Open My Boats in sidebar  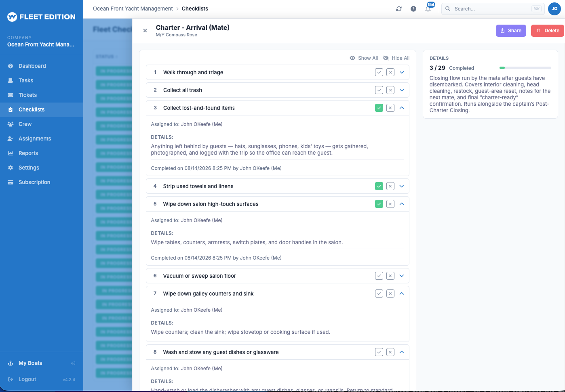pyautogui.click(x=30, y=363)
